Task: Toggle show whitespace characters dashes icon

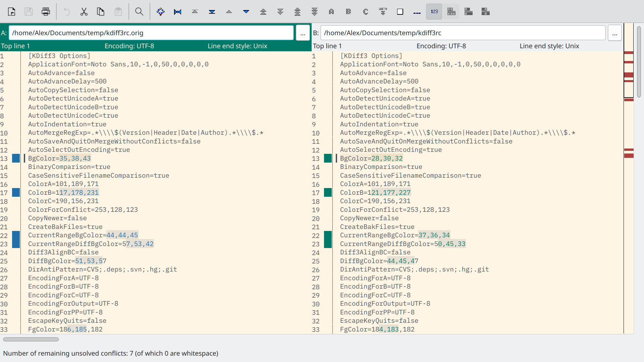Action: (417, 12)
